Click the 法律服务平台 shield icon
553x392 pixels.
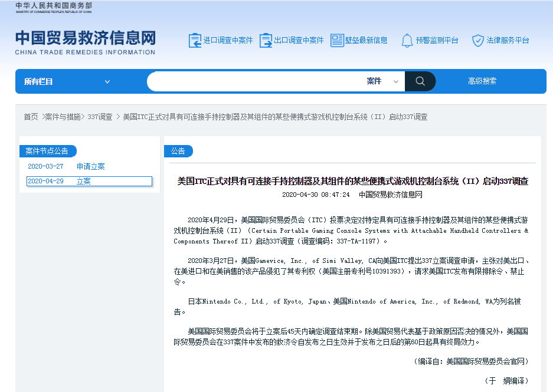click(478, 41)
